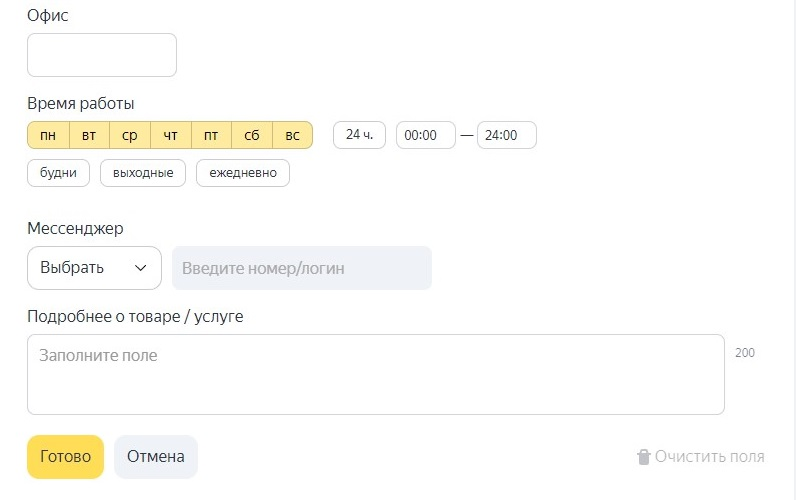Deselect the пт working day
This screenshot has width=796, height=500.
coord(211,135)
